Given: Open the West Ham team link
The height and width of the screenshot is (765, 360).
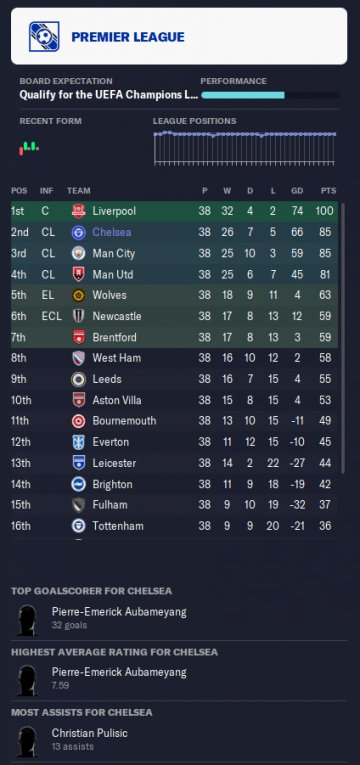Looking at the screenshot, I should point(117,358).
